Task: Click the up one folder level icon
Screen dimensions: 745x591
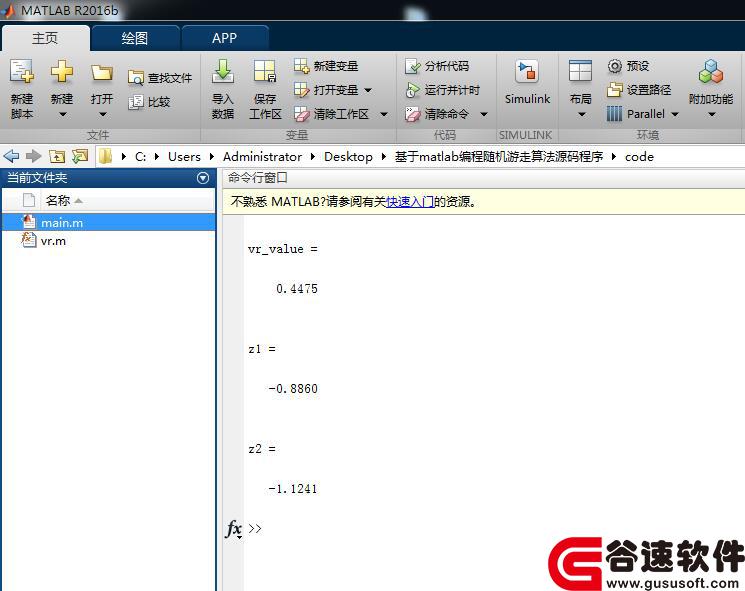Action: pyautogui.click(x=57, y=156)
